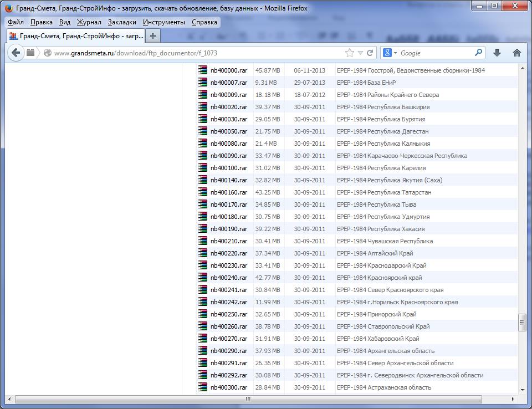Click archive icon beside nb400140.rar
Viewport: 532px width, 409px height.
pyautogui.click(x=203, y=180)
